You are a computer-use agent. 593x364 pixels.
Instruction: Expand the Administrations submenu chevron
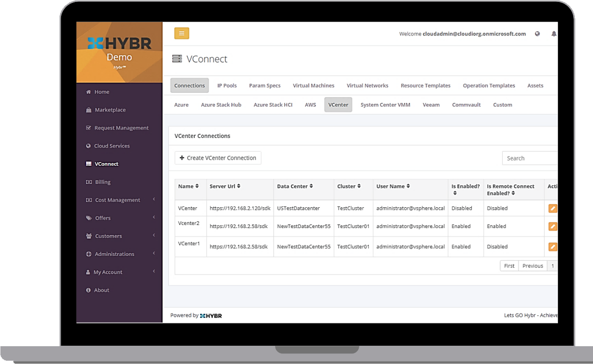[154, 253]
